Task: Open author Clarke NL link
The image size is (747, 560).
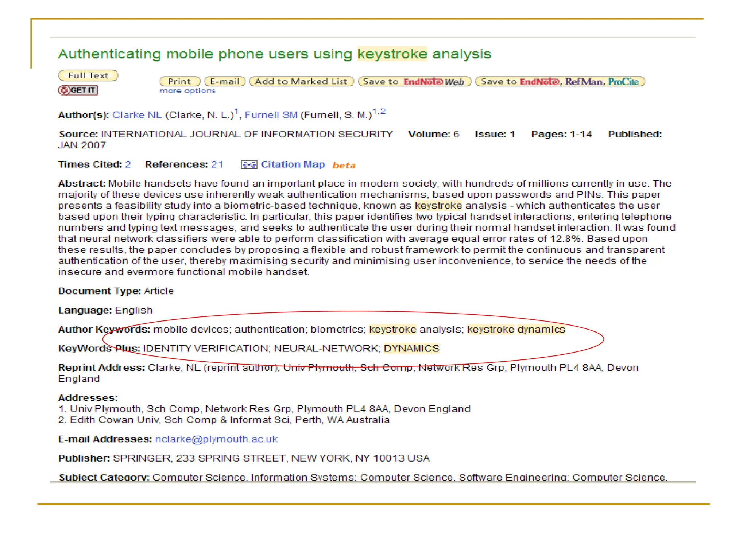Action: pyautogui.click(x=137, y=115)
